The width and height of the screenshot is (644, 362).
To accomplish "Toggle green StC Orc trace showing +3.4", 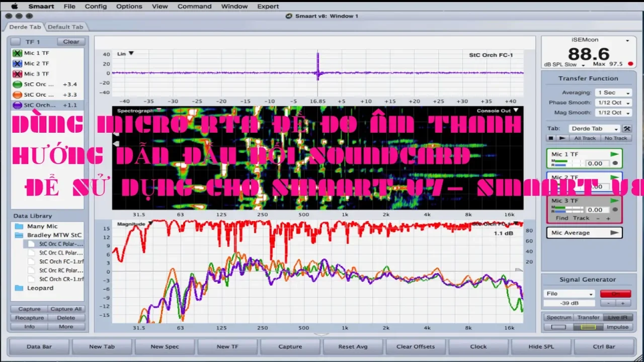I will (17, 84).
